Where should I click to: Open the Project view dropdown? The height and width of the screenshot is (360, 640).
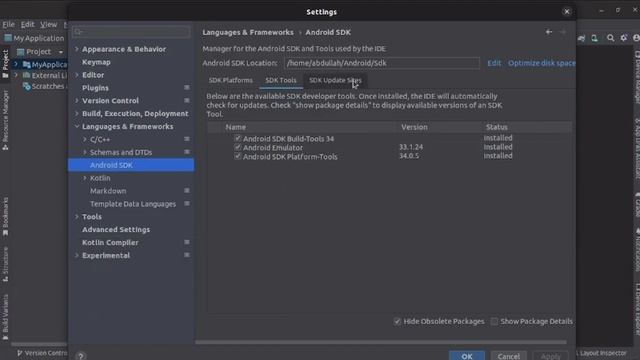61,52
